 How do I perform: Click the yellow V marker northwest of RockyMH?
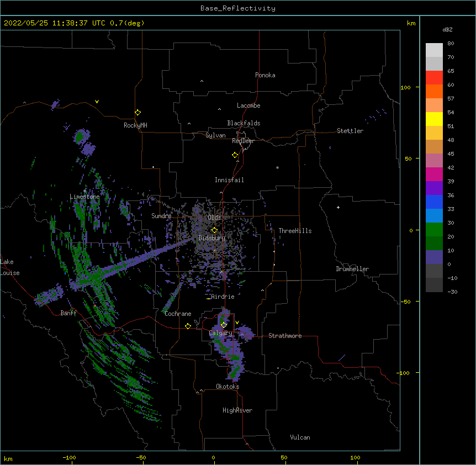pyautogui.click(x=97, y=102)
